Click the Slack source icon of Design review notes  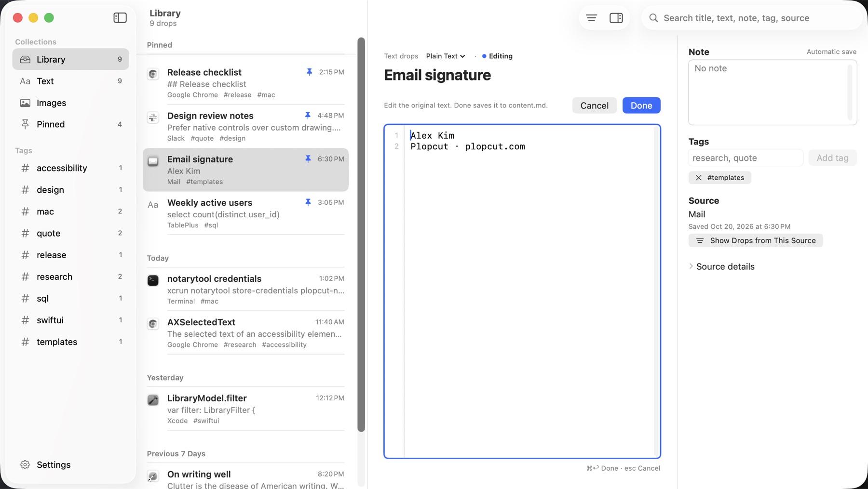click(153, 117)
